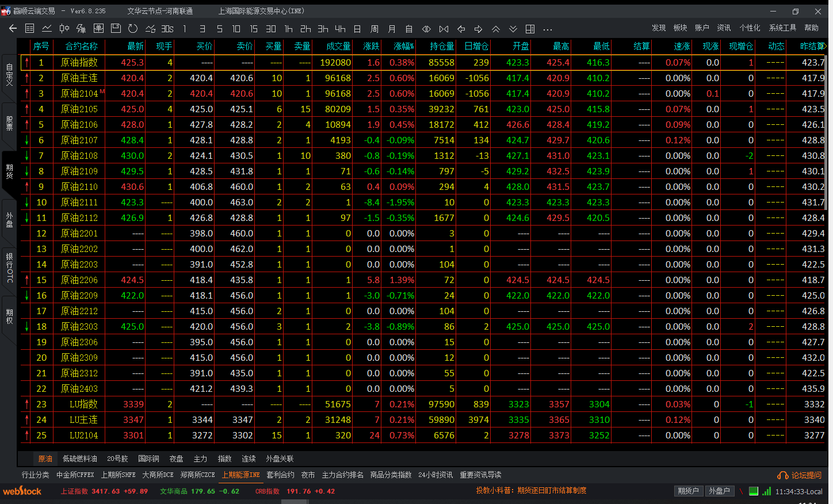833x504 pixels.
Task: Click the back arrow in the toolbar
Action: tap(13, 28)
